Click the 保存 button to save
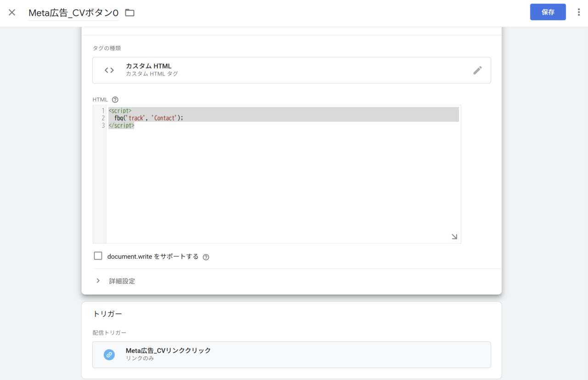Viewport: 588px width, 380px height. (x=548, y=12)
